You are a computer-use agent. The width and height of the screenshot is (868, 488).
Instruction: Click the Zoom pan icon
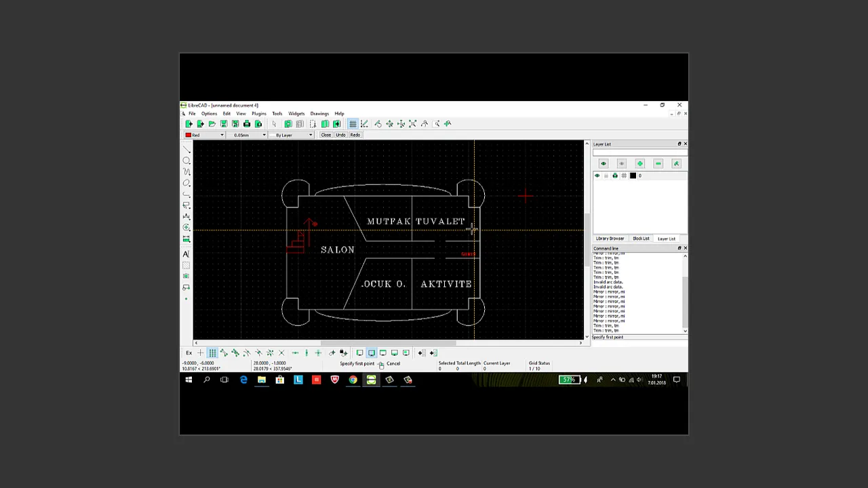click(x=448, y=124)
